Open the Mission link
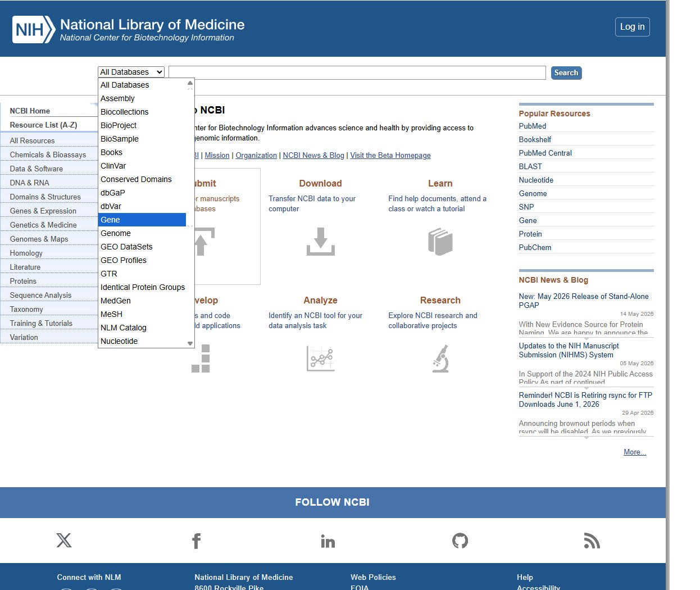Image resolution: width=700 pixels, height=590 pixels. pyautogui.click(x=217, y=155)
